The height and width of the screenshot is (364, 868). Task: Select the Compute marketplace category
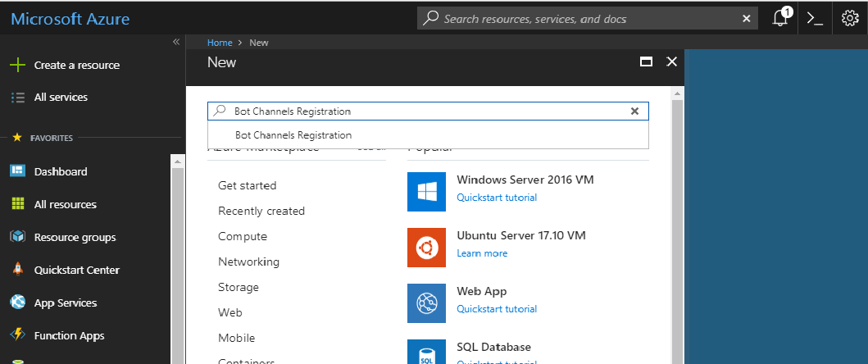[242, 236]
